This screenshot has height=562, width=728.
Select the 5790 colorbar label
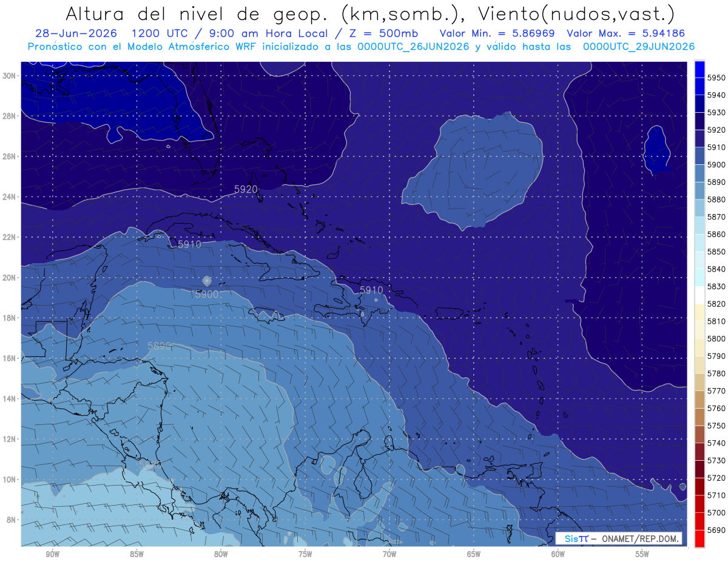coord(716,356)
